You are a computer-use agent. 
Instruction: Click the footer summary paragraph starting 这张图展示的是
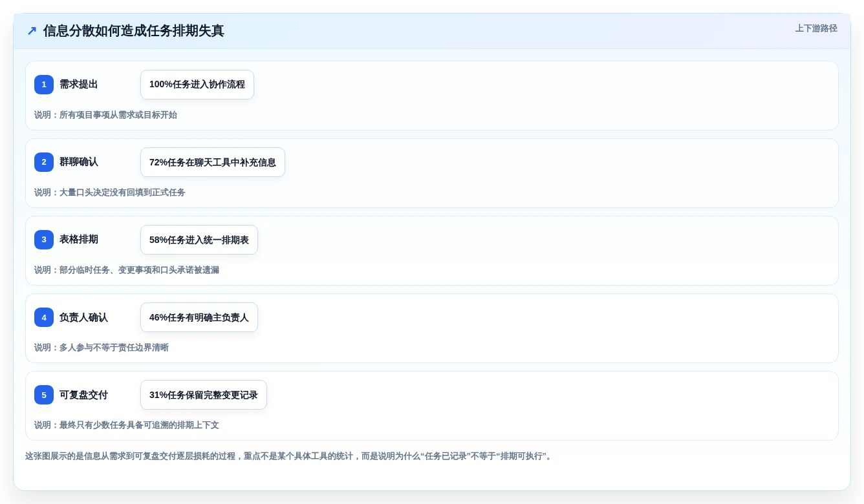tap(289, 456)
